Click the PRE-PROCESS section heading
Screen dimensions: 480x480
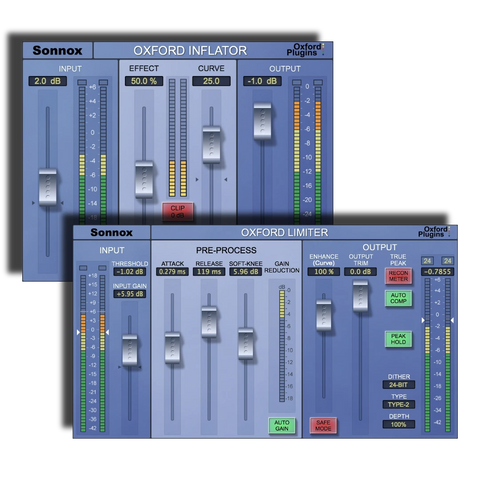[x=226, y=250]
